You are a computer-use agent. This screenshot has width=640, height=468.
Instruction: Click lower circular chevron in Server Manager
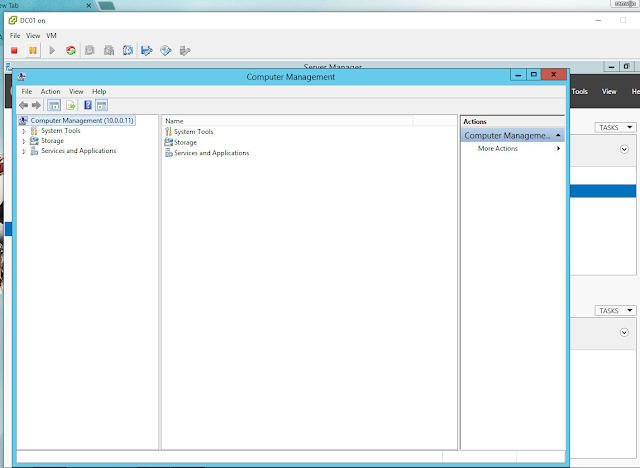click(624, 333)
